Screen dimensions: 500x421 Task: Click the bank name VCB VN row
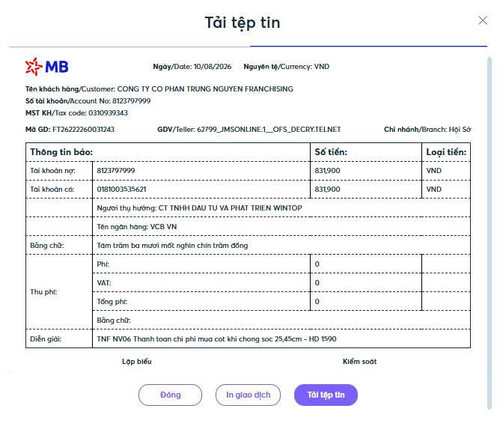281,227
